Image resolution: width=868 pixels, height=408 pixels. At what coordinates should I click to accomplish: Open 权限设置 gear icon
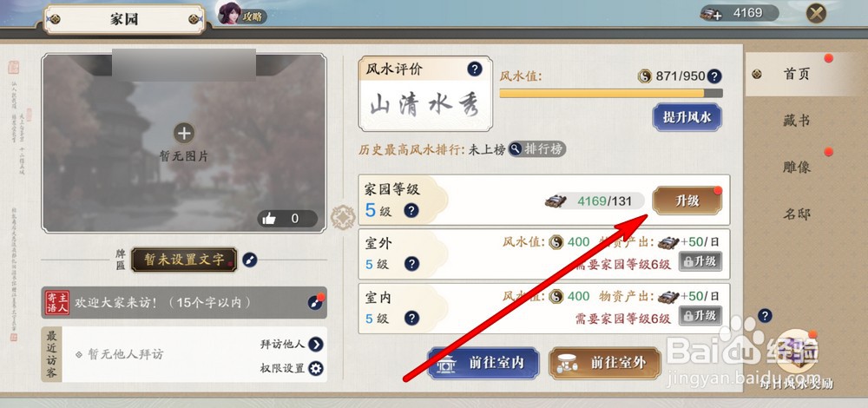(x=316, y=368)
